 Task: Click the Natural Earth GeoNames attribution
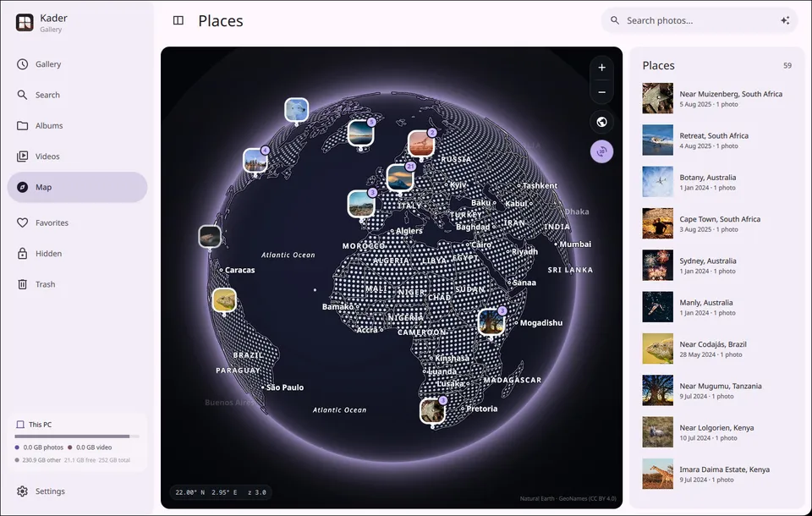pyautogui.click(x=568, y=498)
